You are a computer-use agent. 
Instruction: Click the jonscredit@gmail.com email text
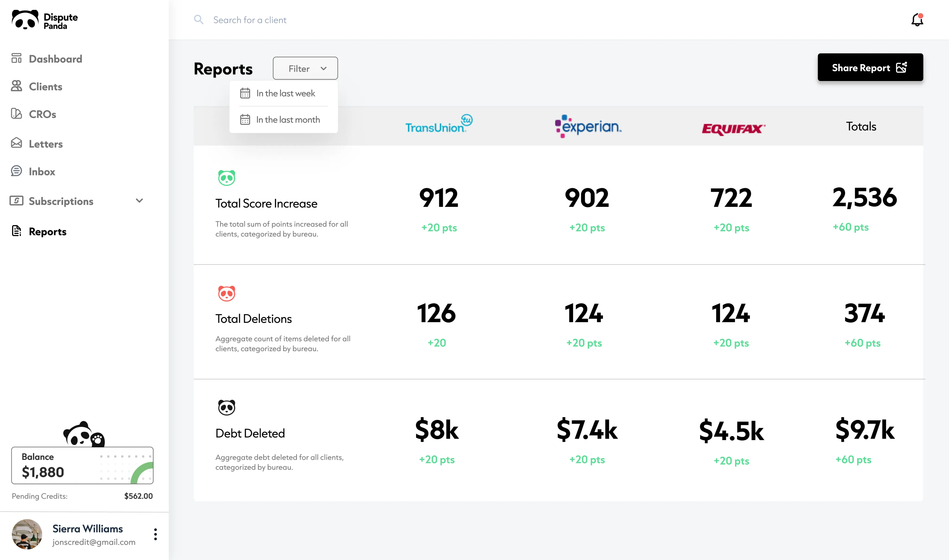pyautogui.click(x=94, y=542)
